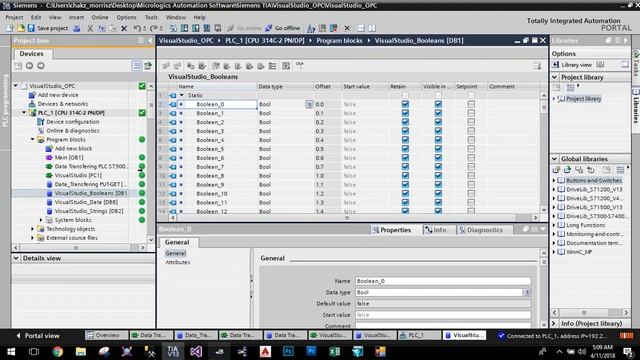
Task: Click the New project toolbar icon
Action: 9,28
